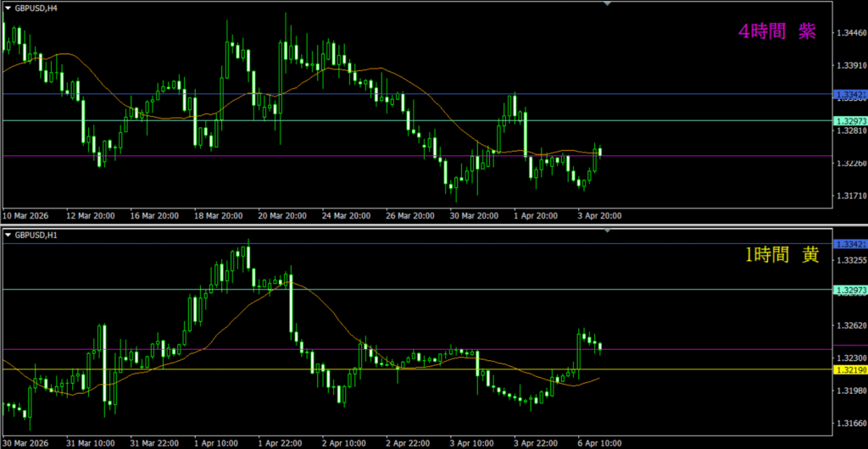Image resolution: width=868 pixels, height=449 pixels.
Task: Click the chart shift triangle marker atop H4 chart
Action: pyautogui.click(x=607, y=3)
